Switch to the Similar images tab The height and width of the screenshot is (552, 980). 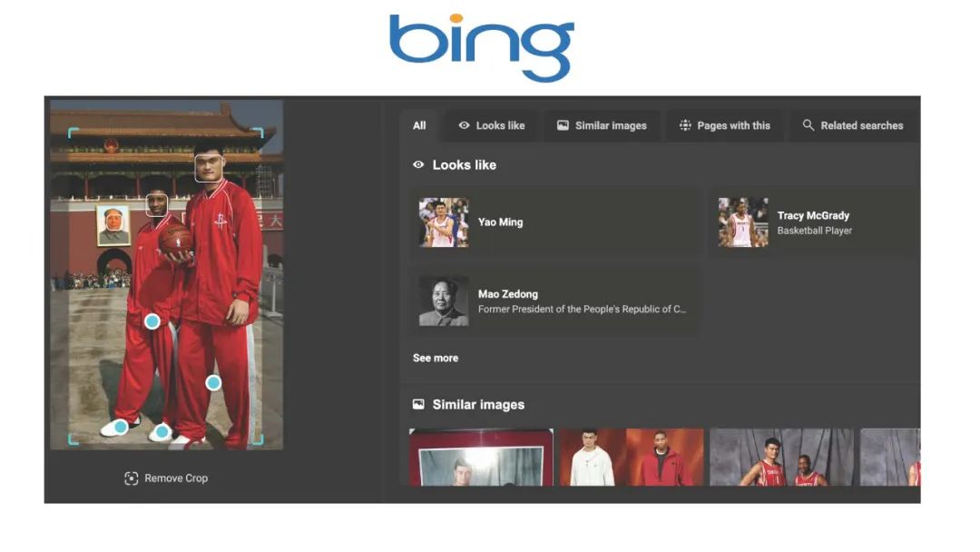tap(602, 125)
